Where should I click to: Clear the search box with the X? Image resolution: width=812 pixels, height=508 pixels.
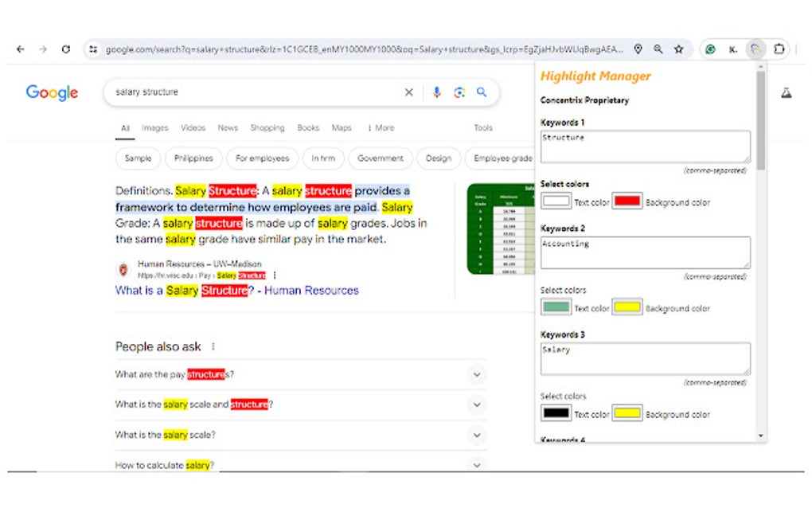[x=408, y=92]
